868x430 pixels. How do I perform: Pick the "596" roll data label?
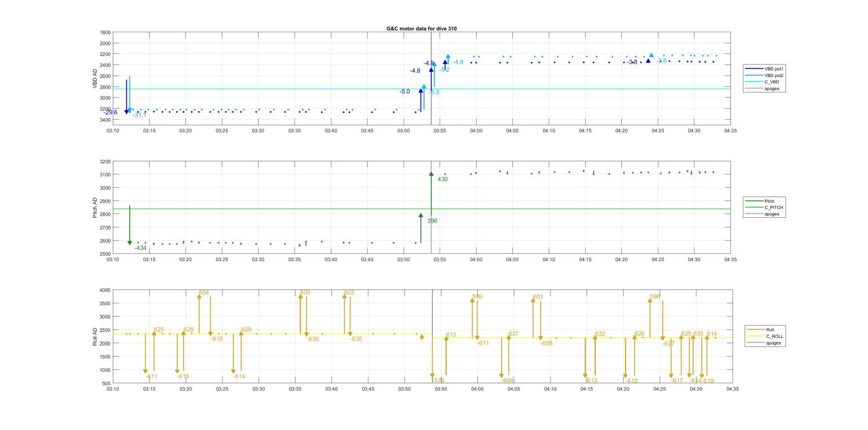(x=655, y=297)
